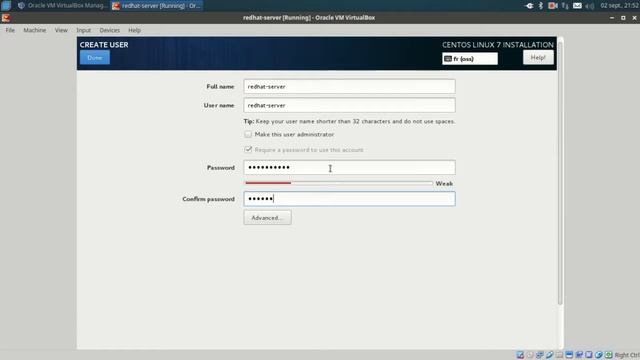Click the CREATE USER heading
This screenshot has width=640, height=360.
pyautogui.click(x=104, y=45)
